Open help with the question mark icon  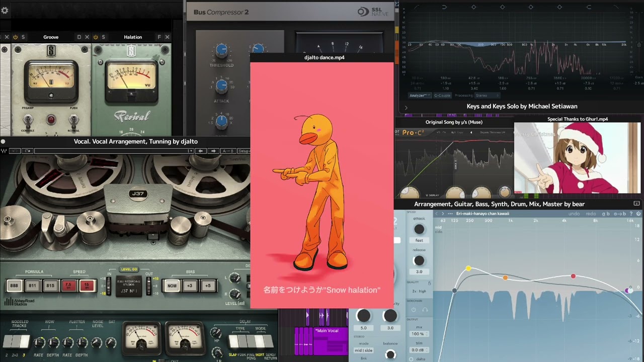coord(631,214)
